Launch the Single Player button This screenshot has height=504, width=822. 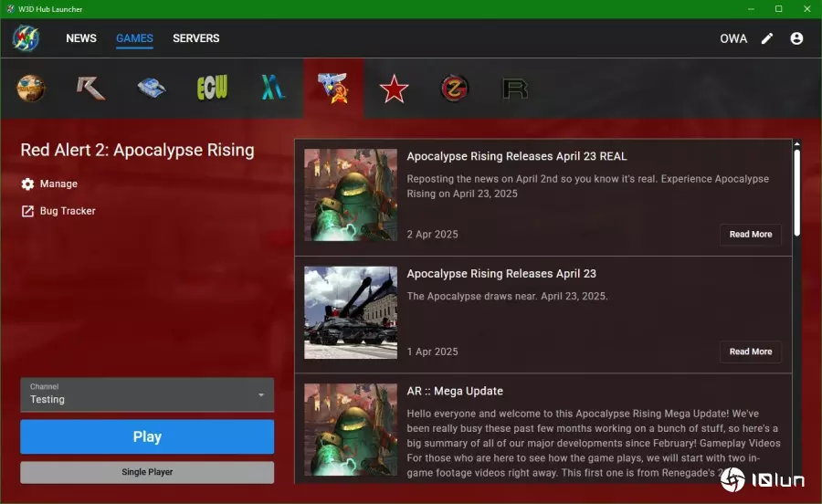(147, 472)
